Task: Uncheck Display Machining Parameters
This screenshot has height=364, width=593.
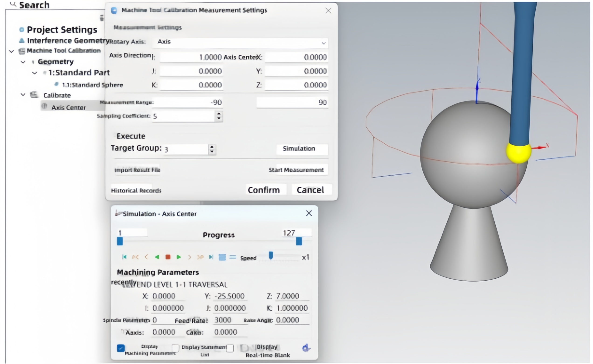Action: click(121, 348)
